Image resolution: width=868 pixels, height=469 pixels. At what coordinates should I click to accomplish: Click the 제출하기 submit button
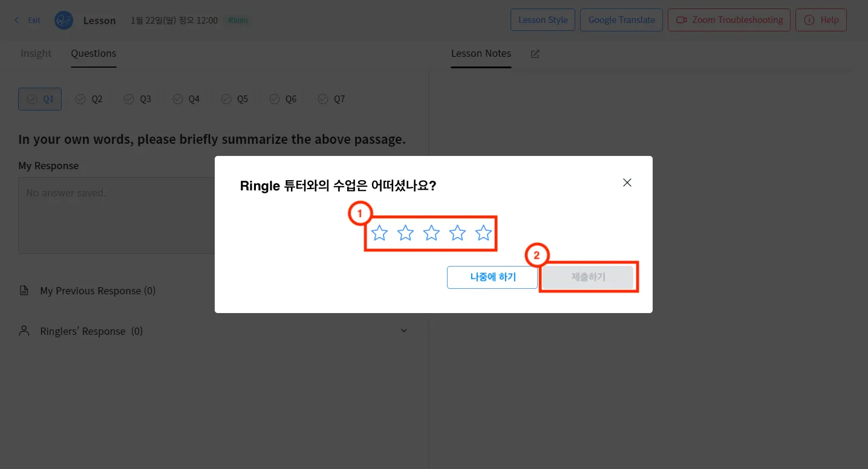(x=588, y=277)
